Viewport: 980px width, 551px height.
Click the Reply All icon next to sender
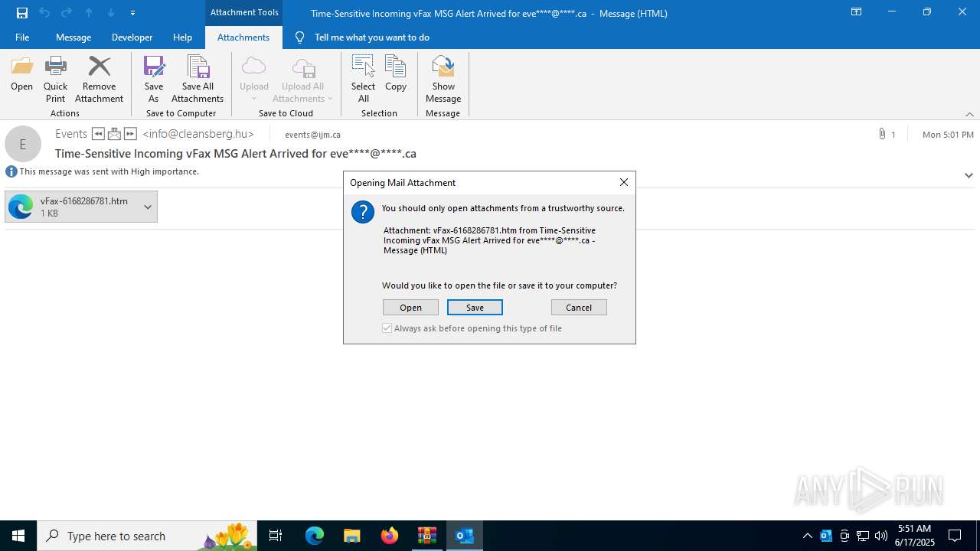(114, 134)
